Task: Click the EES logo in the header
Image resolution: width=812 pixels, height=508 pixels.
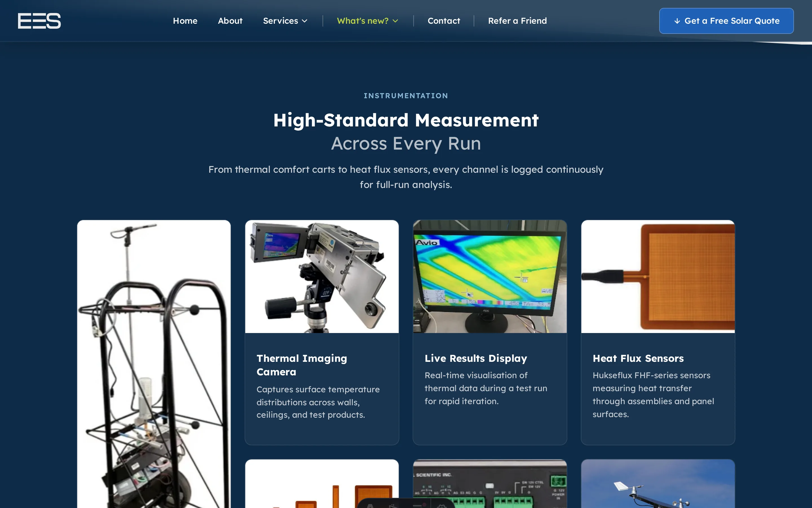Action: click(x=39, y=21)
